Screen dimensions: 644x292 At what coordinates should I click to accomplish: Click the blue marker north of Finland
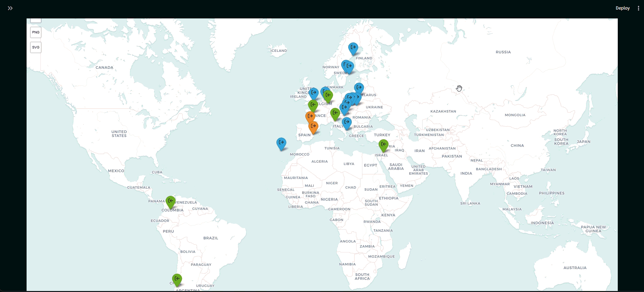click(x=353, y=48)
